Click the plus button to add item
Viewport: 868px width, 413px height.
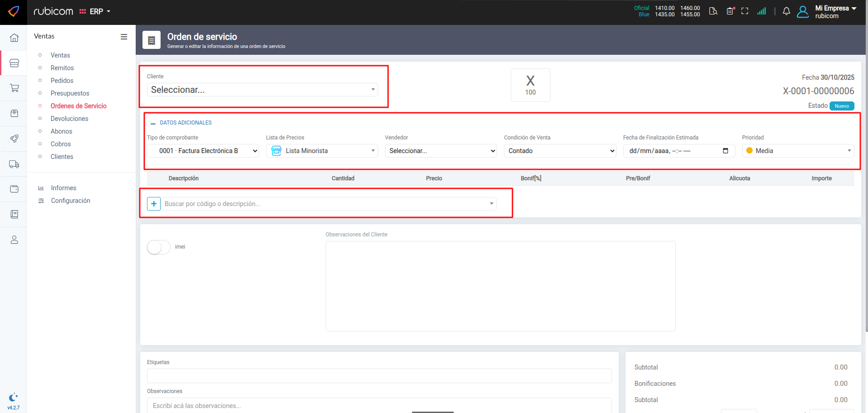[x=154, y=204]
